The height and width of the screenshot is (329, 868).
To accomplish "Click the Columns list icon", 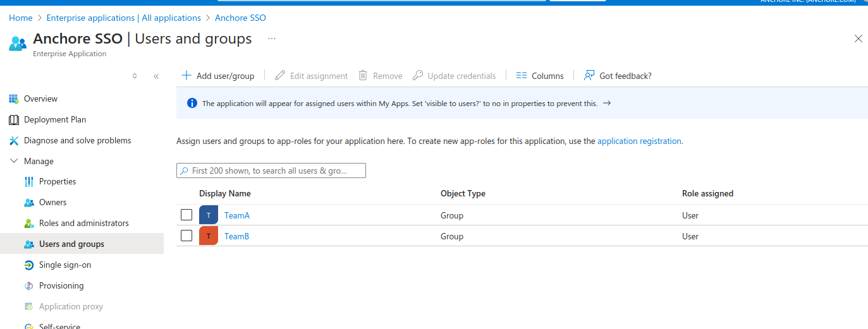I will click(x=522, y=75).
